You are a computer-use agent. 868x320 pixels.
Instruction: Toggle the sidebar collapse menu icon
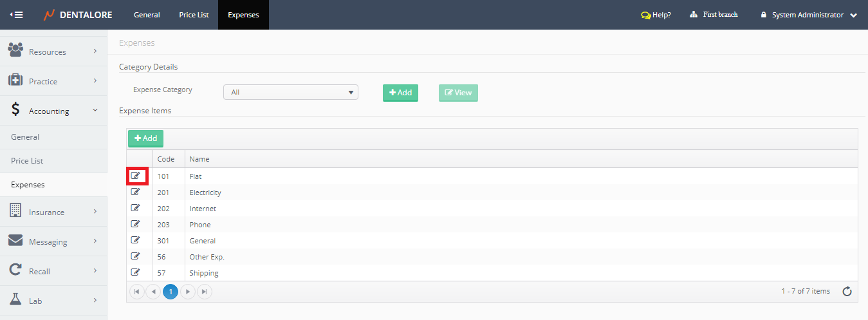(x=17, y=15)
